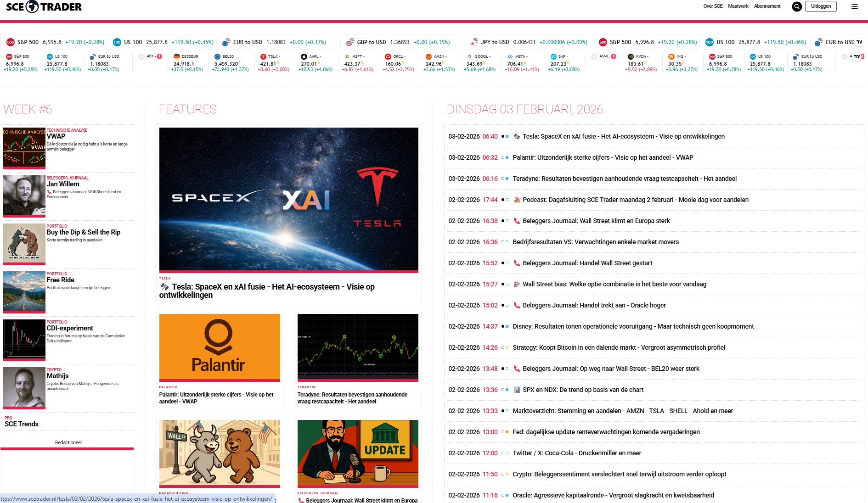
Task: Click JPY to USD flag icon
Action: (474, 42)
